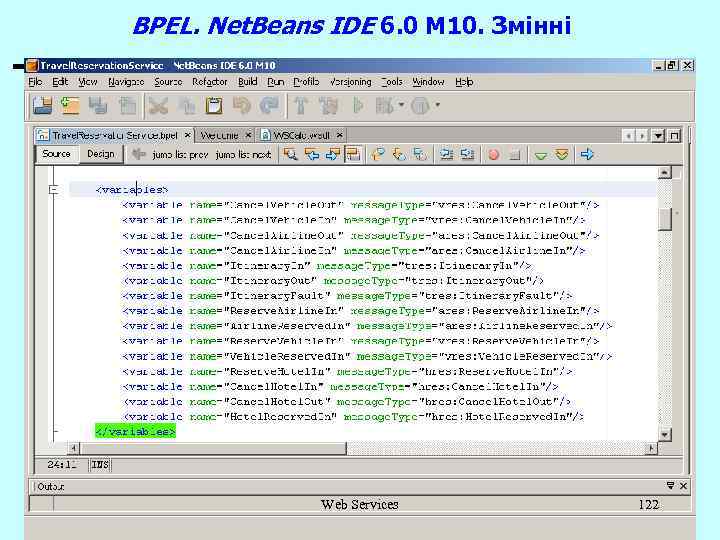Image resolution: width=720 pixels, height=540 pixels.
Task: Click the Shift Line Left icon
Action: pos(446,154)
